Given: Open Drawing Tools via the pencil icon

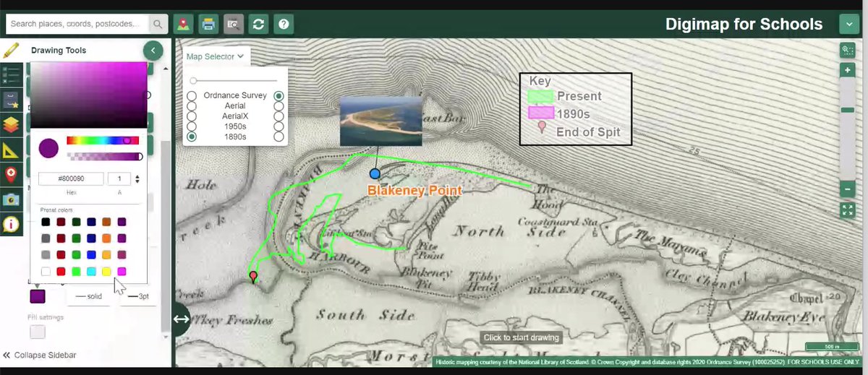Looking at the screenshot, I should (x=10, y=51).
